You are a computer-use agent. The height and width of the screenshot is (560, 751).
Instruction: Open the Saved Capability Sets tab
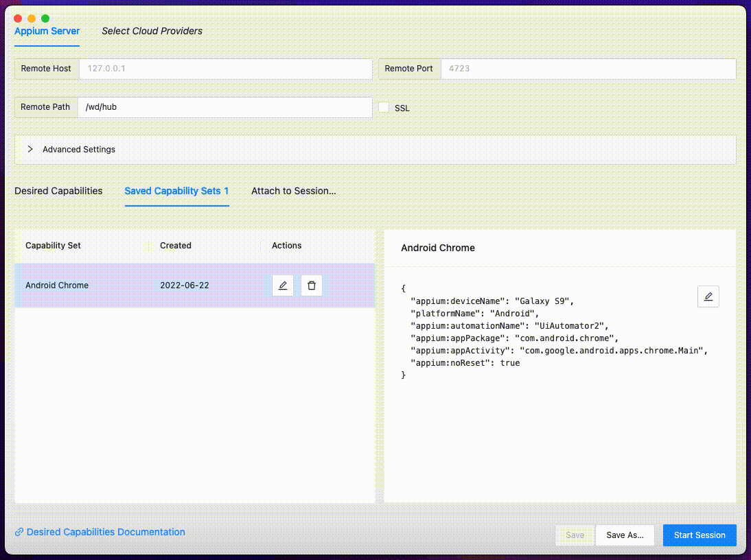176,191
